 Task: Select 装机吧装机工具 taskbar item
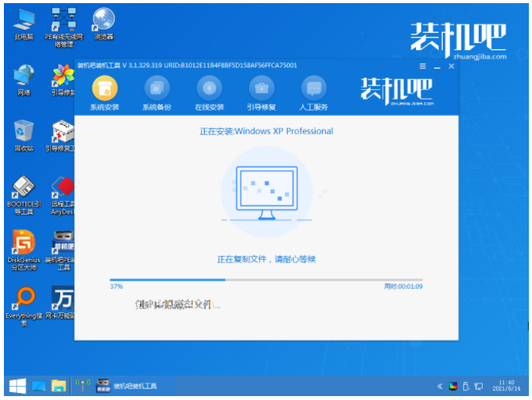point(127,386)
